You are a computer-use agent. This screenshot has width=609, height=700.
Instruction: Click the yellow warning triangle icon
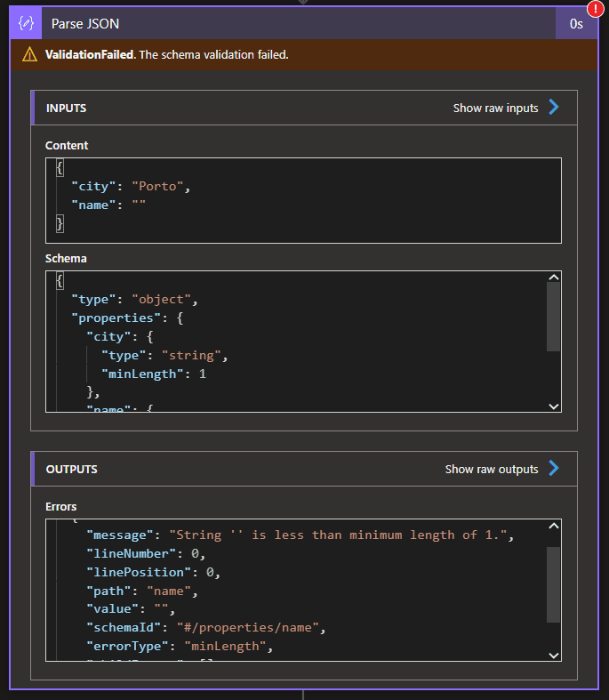point(30,55)
